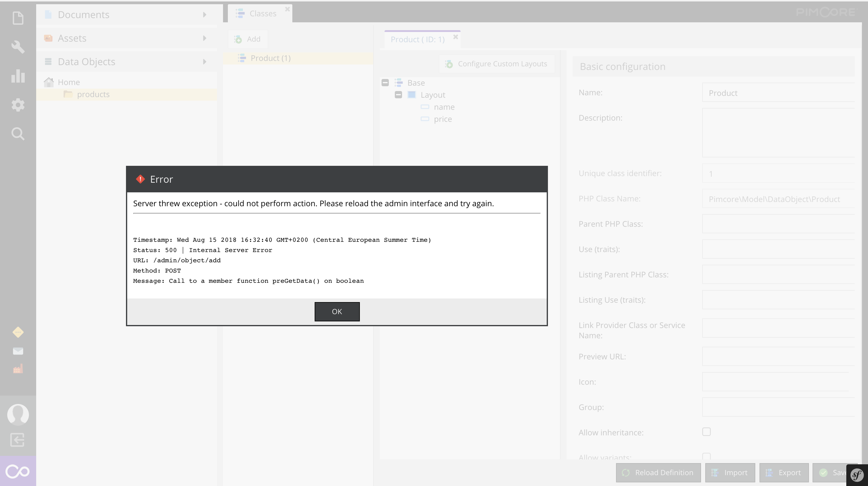Select the Product ( ID: 1) tab

coord(417,39)
